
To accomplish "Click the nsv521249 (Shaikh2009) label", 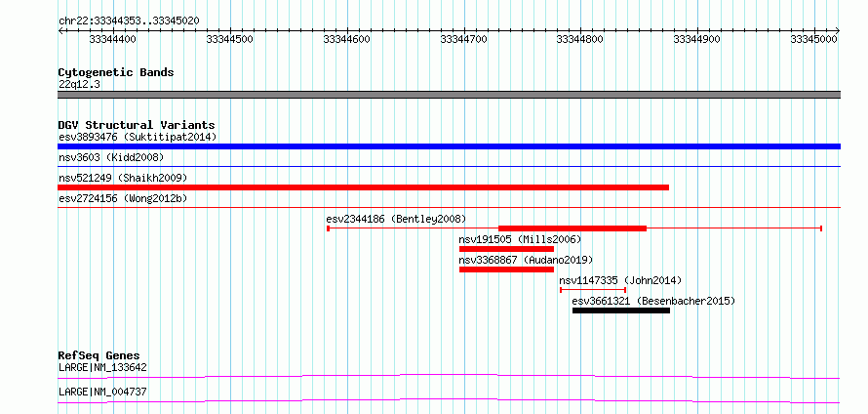I will click(x=123, y=178).
